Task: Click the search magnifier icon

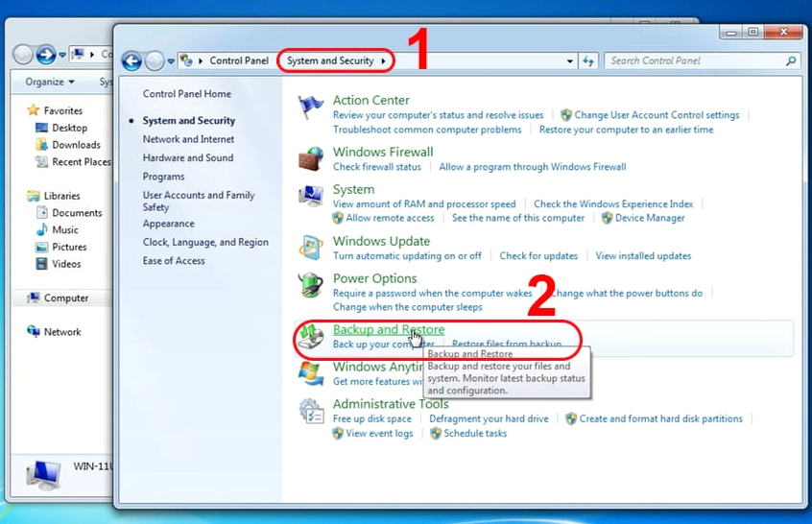Action: (x=791, y=61)
